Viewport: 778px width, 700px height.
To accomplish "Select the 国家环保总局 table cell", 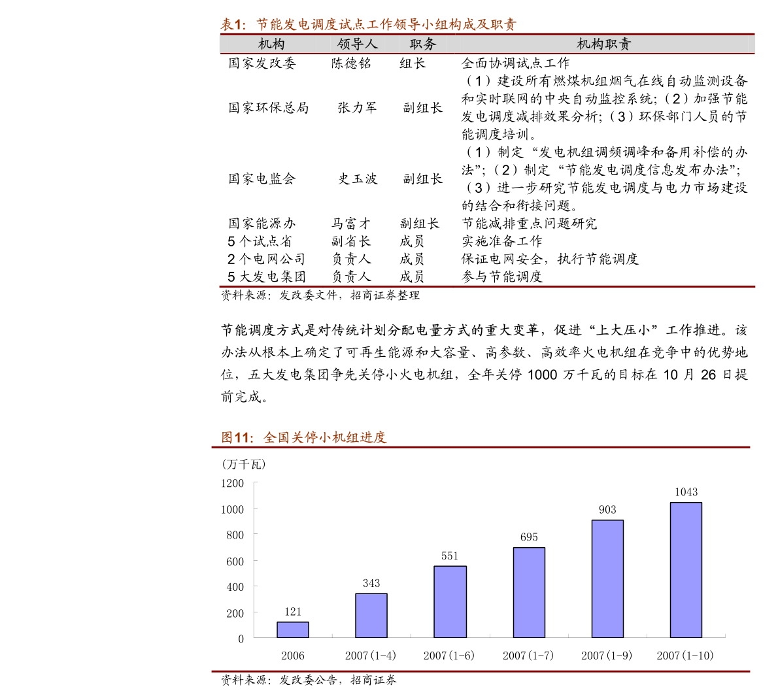I will click(x=269, y=108).
